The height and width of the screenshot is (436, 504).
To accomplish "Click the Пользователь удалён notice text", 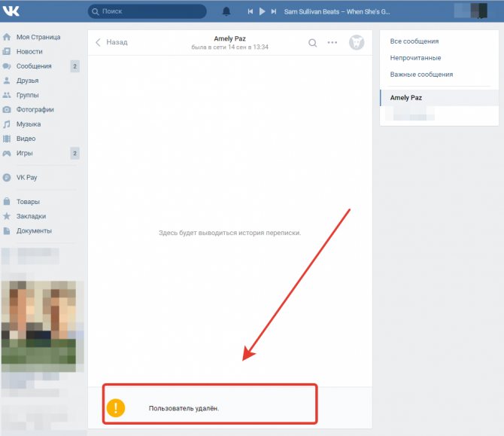I will point(184,408).
